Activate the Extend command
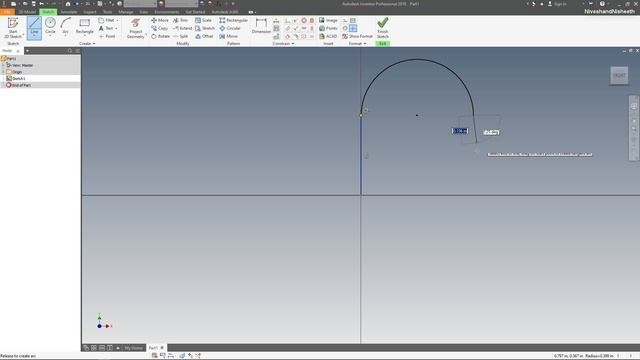The image size is (640, 360). click(182, 28)
